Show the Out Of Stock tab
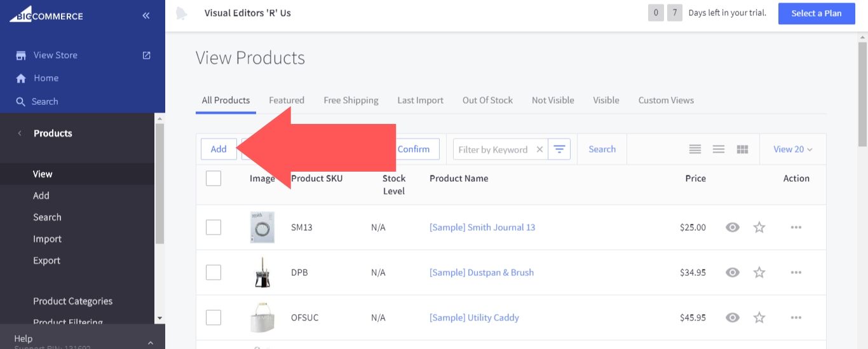 tap(487, 100)
